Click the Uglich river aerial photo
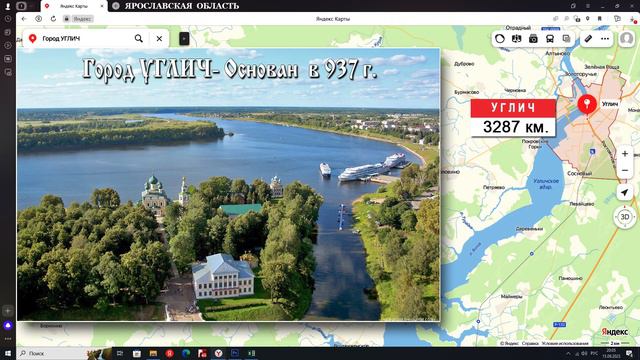 [x=228, y=184]
